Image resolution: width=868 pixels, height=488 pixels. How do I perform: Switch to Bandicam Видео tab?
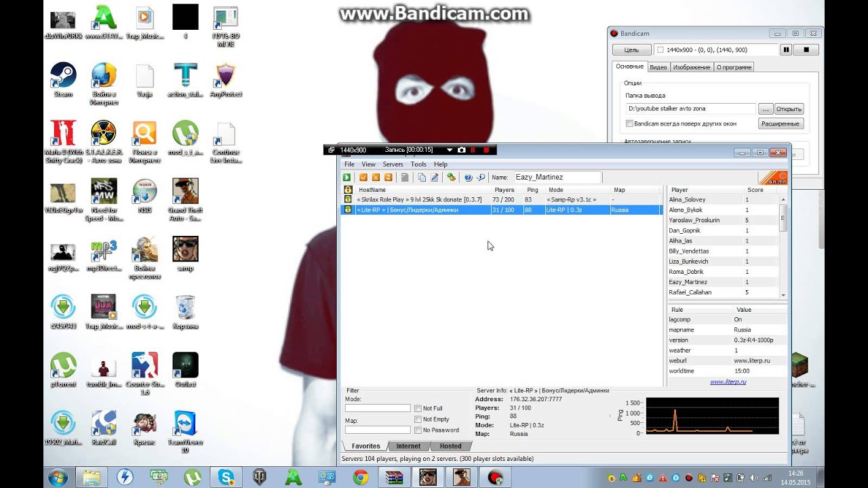(658, 67)
